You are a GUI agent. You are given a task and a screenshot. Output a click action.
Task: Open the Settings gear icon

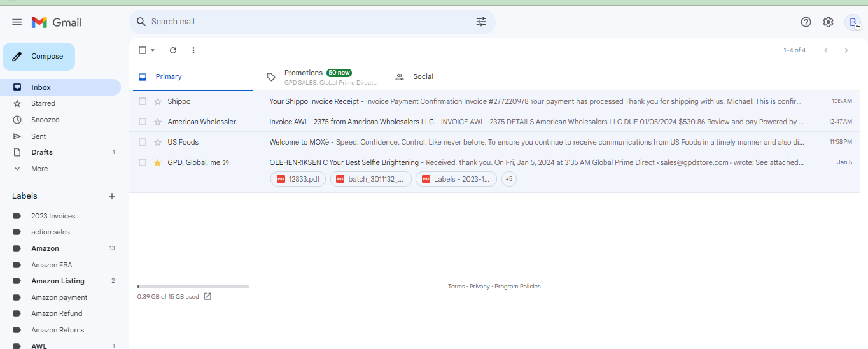coord(828,22)
